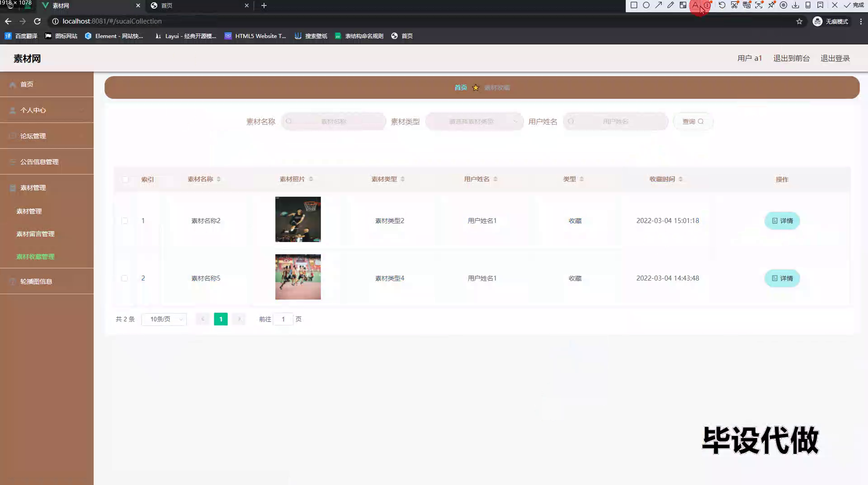Expand the 轮播图信息 sidebar menu
This screenshot has width=868, height=485.
47,281
